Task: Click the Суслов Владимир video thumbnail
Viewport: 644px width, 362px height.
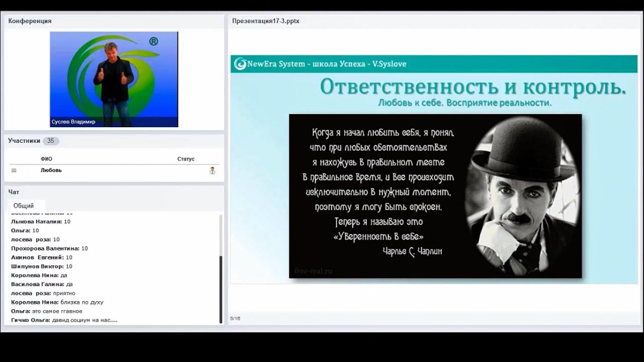Action: 114,79
